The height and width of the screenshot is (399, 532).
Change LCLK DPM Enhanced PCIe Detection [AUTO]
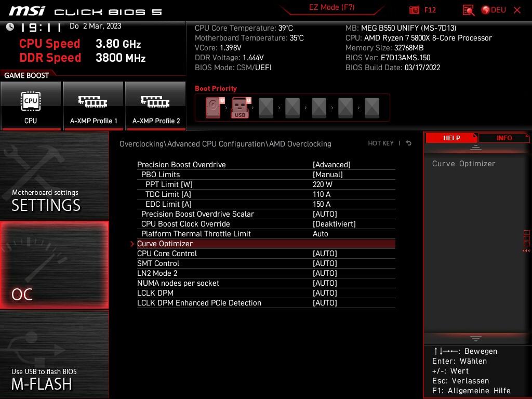[325, 303]
